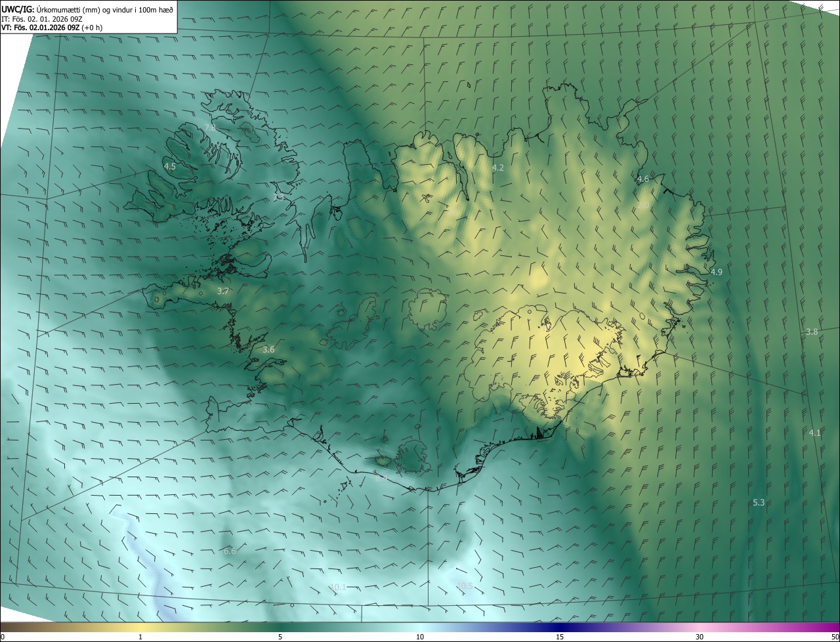Viewport: 840px width, 642px height.
Task: Click the 10.5 value south of Iceland
Action: pyautogui.click(x=465, y=586)
